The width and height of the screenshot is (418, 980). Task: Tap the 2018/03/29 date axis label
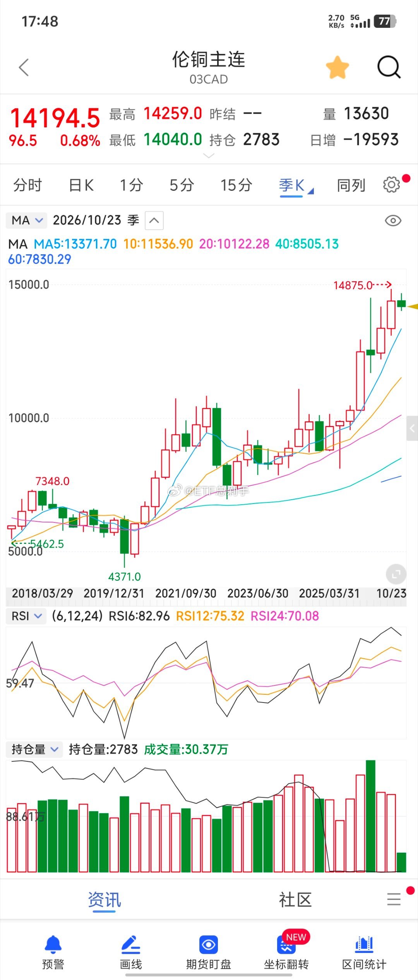tap(42, 593)
